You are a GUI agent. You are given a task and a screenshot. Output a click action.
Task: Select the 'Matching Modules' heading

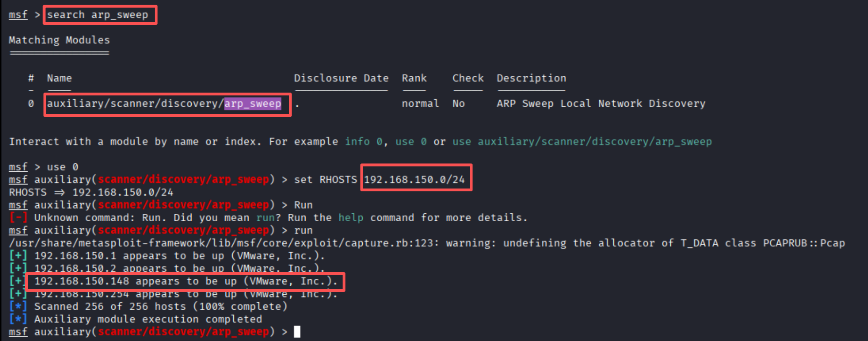pyautogui.click(x=59, y=40)
